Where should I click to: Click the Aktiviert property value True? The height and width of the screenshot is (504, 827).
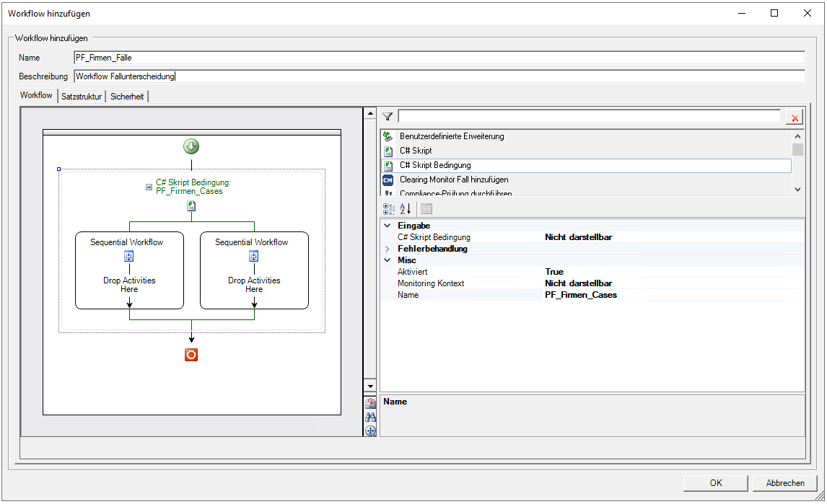coord(554,272)
